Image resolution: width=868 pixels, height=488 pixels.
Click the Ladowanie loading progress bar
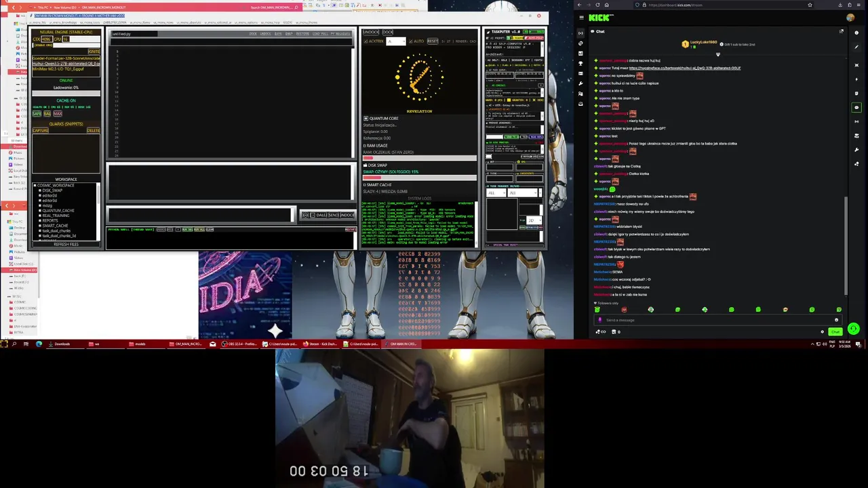click(x=66, y=94)
